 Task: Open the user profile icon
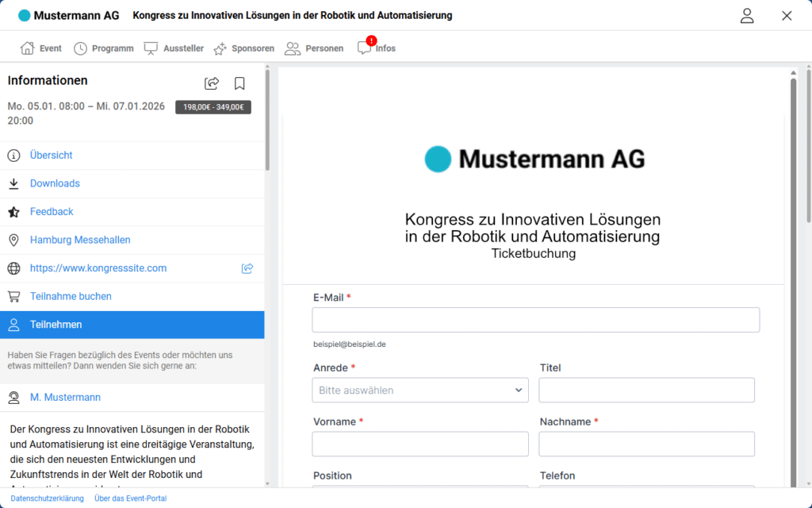pyautogui.click(x=747, y=16)
